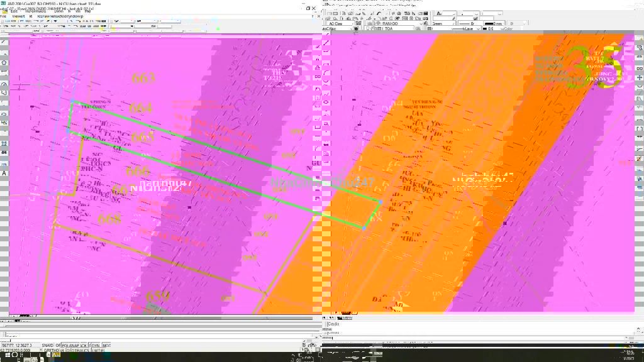Click the OTRACK button in status bar

(x=80, y=351)
